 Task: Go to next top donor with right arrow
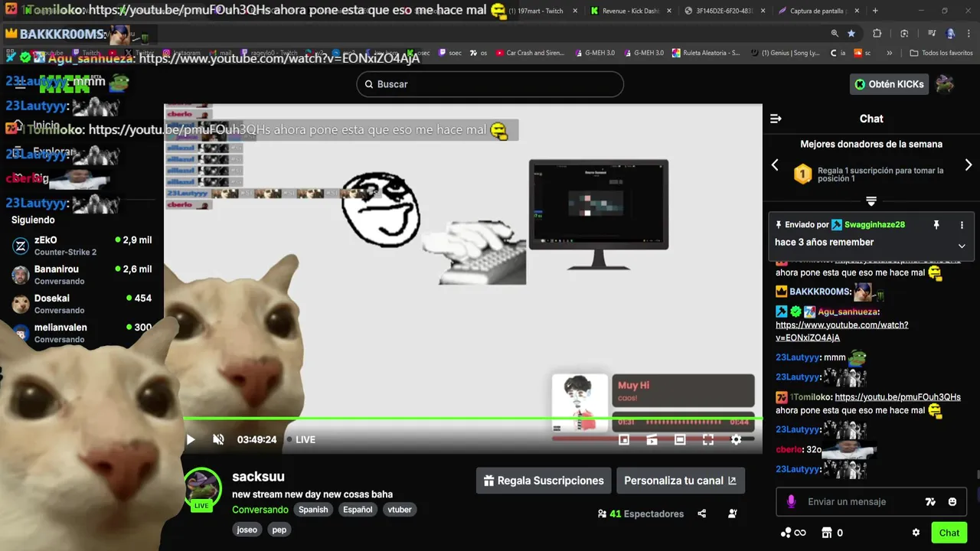pyautogui.click(x=968, y=165)
